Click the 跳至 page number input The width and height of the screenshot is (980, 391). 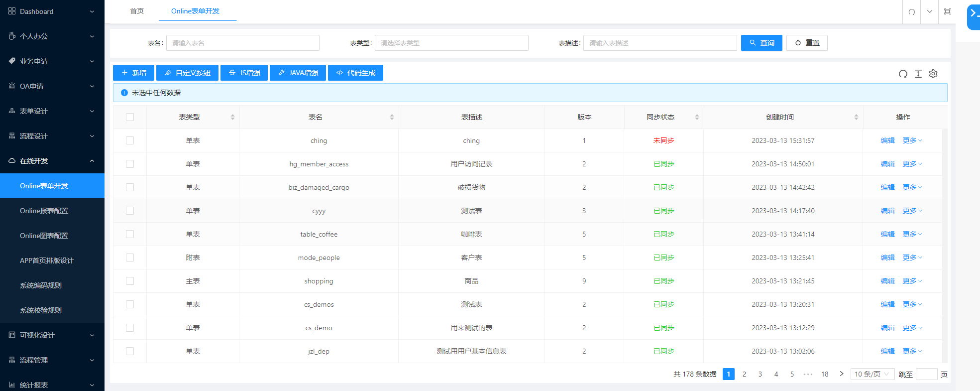tap(926, 374)
